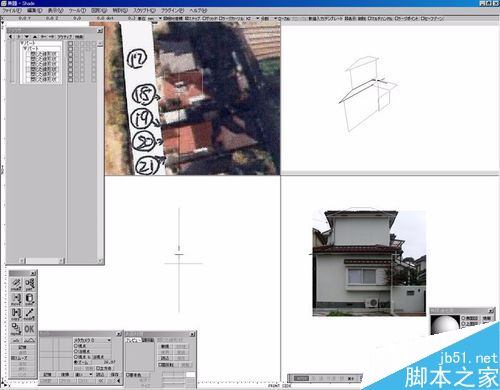The image size is (500, 390).
Task: Open the ヘルプ(H) menu
Action: tap(198, 11)
